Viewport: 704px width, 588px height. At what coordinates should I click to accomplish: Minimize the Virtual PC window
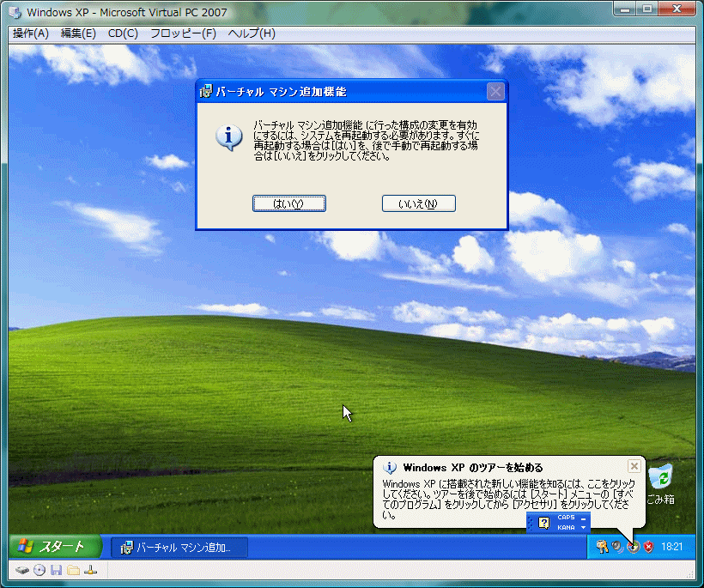coord(625,8)
